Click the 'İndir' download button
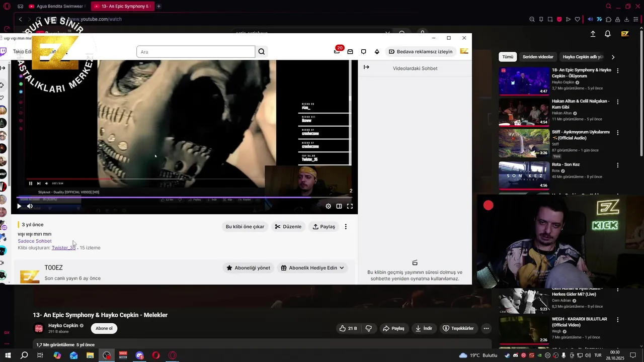644x362 pixels. pyautogui.click(x=424, y=328)
